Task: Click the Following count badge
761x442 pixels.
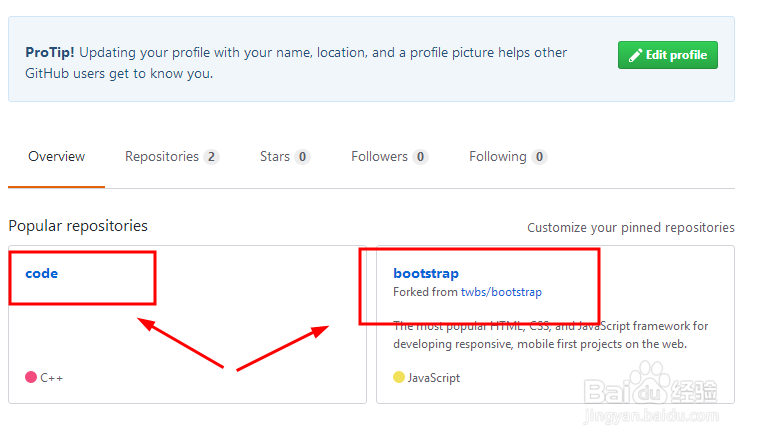Action: pyautogui.click(x=539, y=157)
